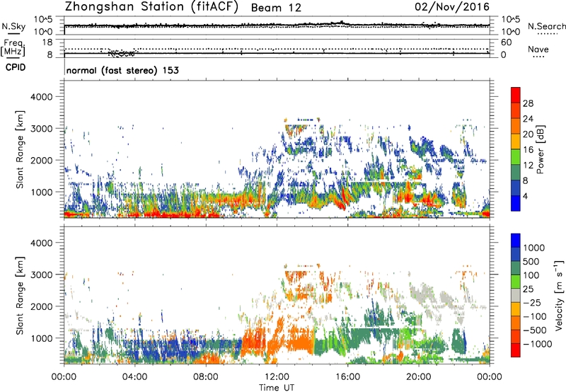The width and height of the screenshot is (566, 392).
Task: Click the '2000' tick in the velocity panel
Action: point(41,306)
